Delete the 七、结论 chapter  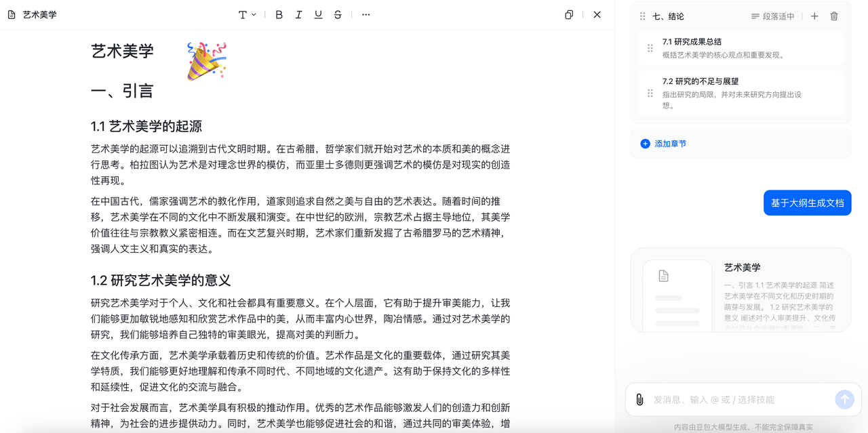[834, 16]
